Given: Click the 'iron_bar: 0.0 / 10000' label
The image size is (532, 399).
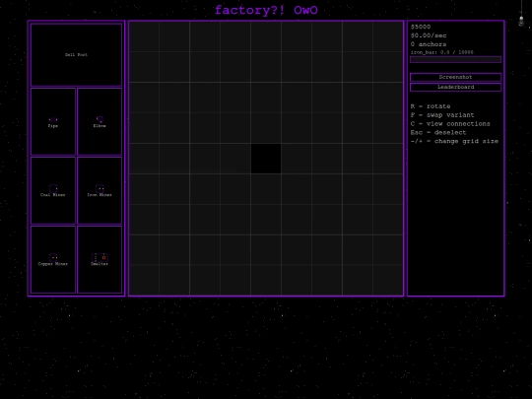Looking at the screenshot, I should click(x=441, y=52).
